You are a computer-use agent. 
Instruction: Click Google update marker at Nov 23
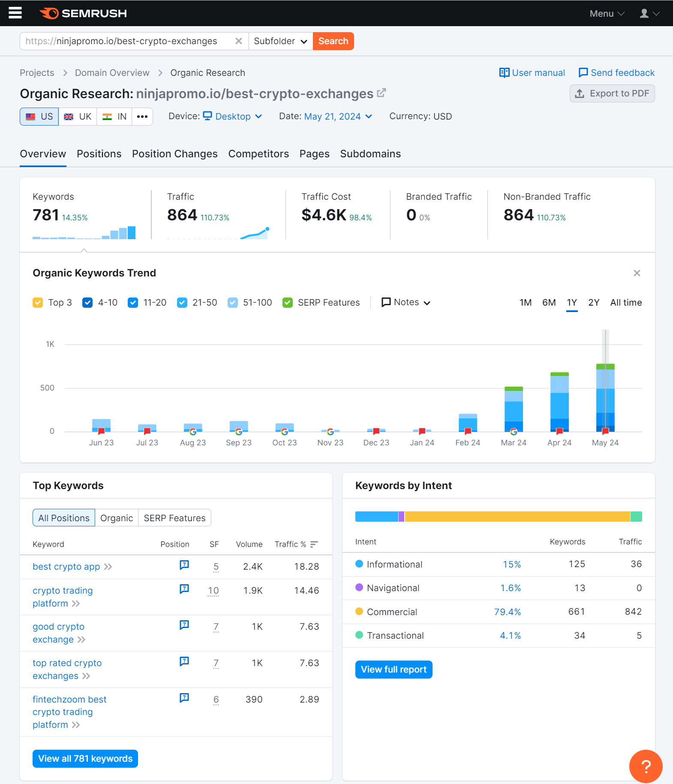[330, 432]
